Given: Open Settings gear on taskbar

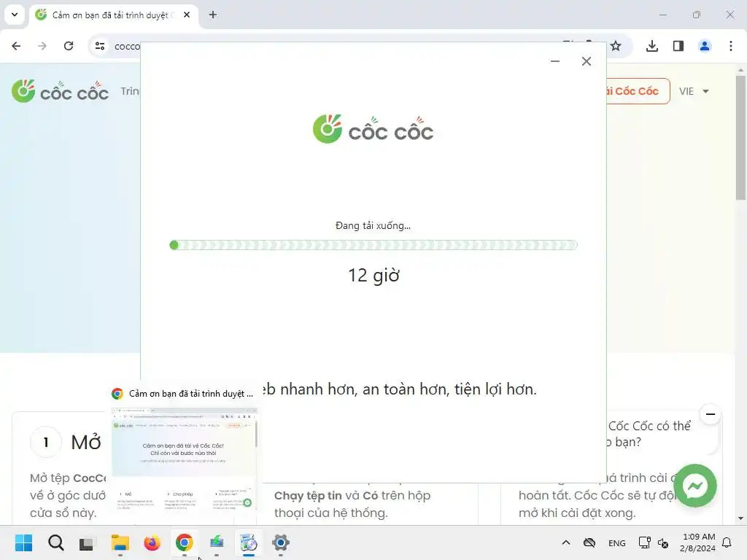Looking at the screenshot, I should click(x=281, y=542).
